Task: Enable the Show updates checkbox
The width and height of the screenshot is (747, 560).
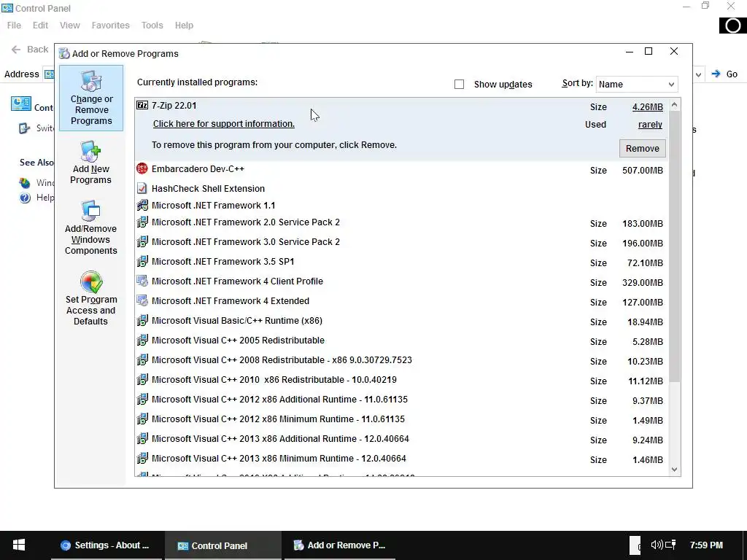Action: coord(460,85)
